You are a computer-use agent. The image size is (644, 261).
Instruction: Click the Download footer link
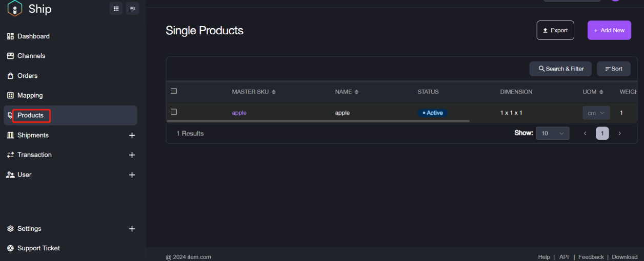[625, 257]
